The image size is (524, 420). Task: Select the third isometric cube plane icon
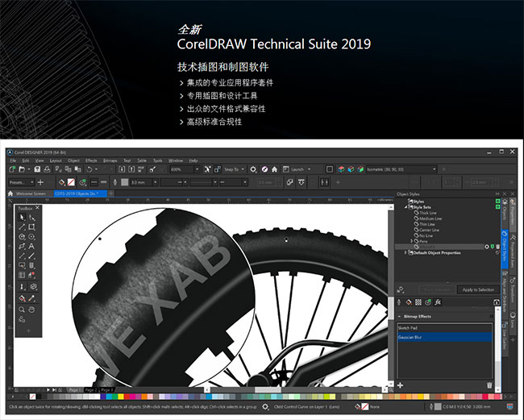[360, 169]
